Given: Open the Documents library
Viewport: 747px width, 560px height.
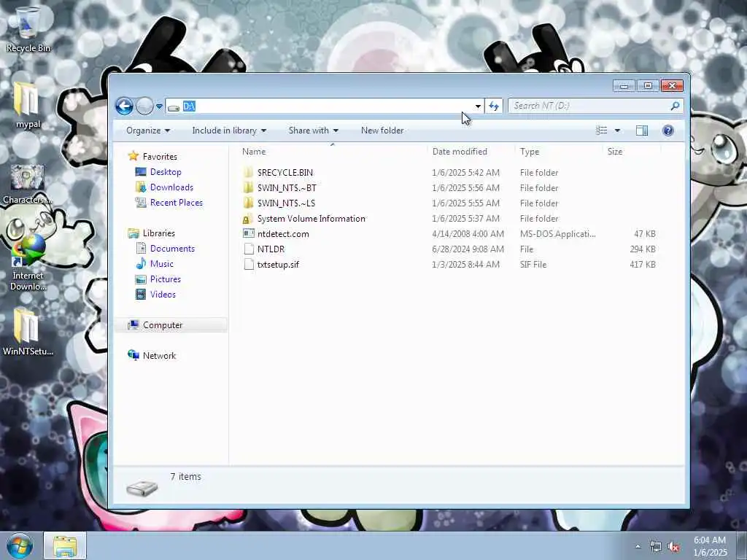Looking at the screenshot, I should [172, 248].
